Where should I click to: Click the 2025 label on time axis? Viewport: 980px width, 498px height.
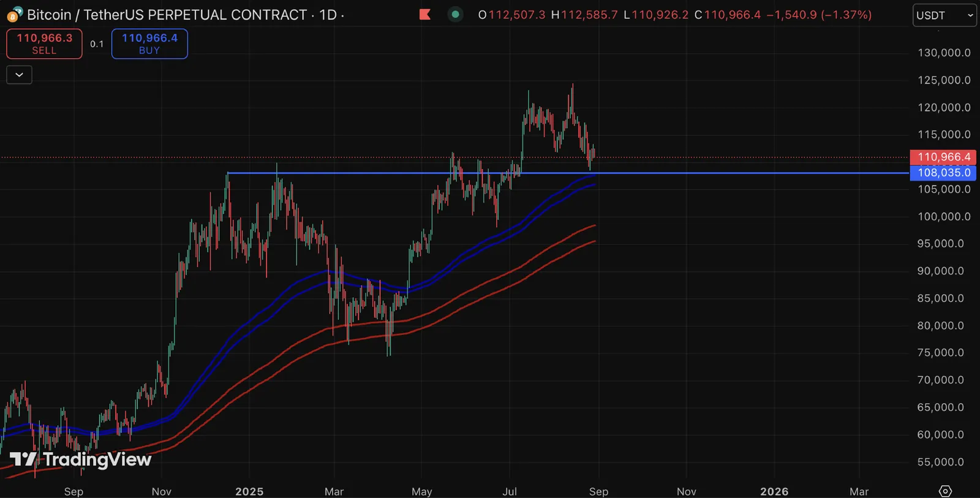(249, 491)
